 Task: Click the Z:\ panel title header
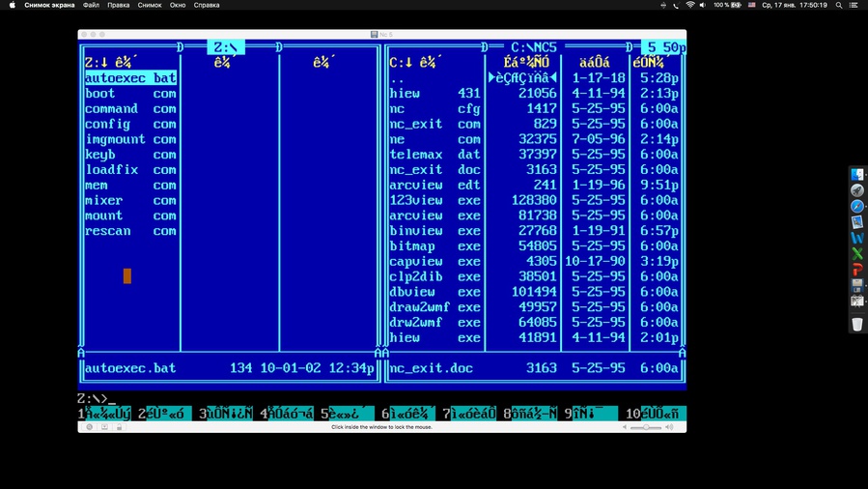tap(226, 47)
